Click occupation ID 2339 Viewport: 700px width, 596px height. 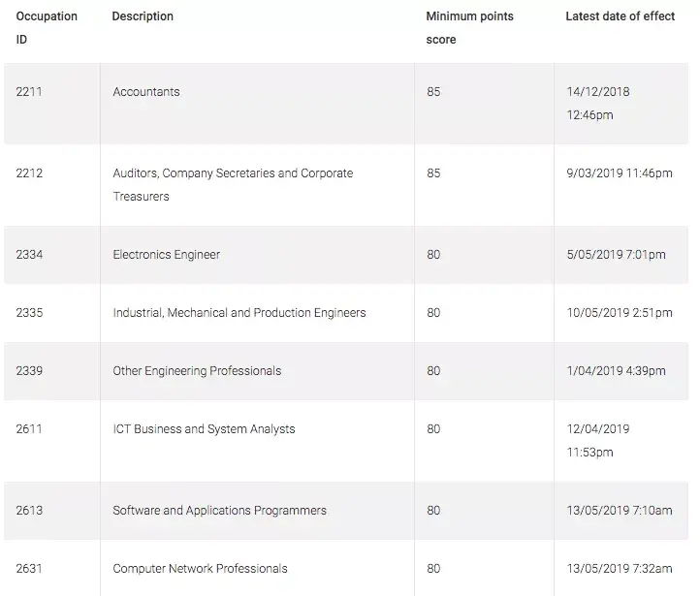coord(29,371)
